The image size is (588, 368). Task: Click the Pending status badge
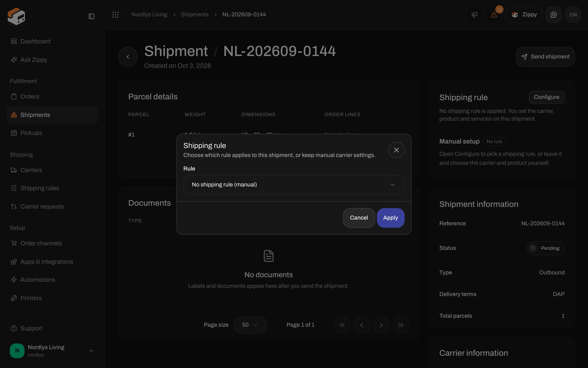[545, 248]
